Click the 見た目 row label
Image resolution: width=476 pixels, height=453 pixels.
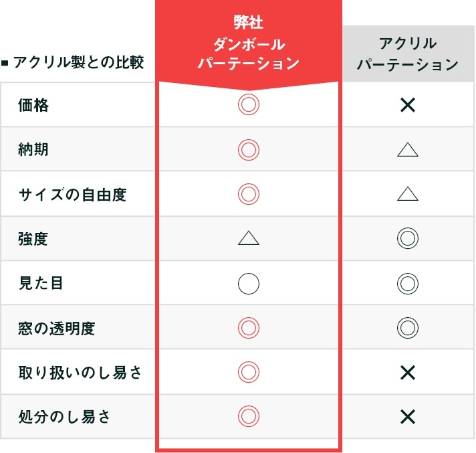(x=41, y=284)
